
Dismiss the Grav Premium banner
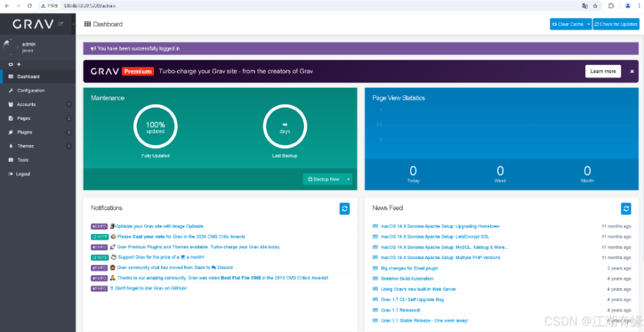631,71
